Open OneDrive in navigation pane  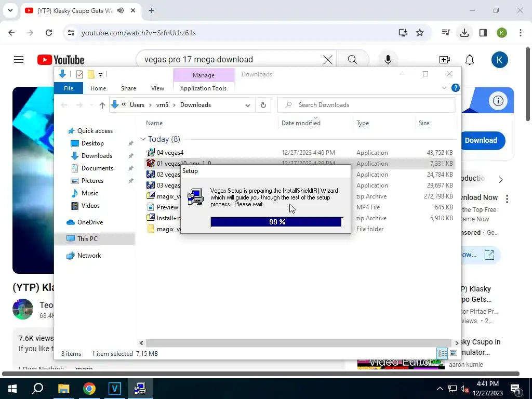coord(90,222)
